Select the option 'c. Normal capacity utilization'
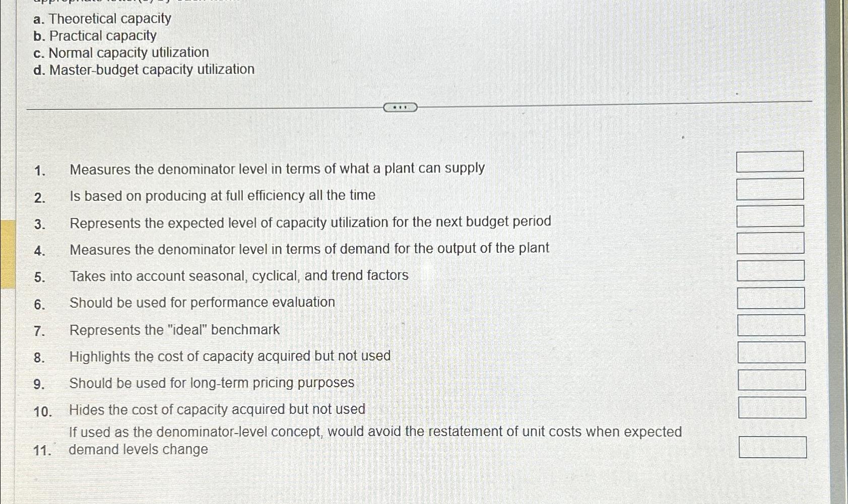The width and height of the screenshot is (848, 504). coord(121,52)
